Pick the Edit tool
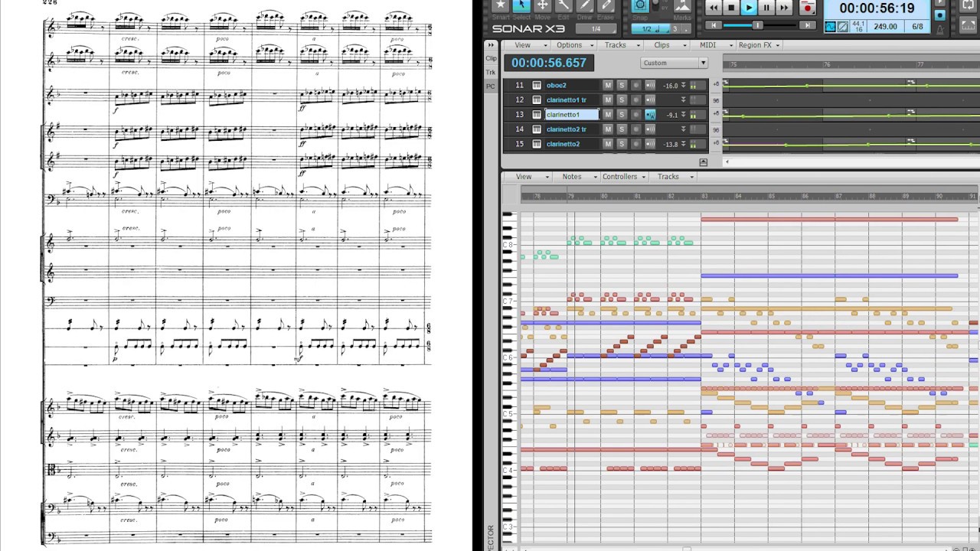 point(563,5)
